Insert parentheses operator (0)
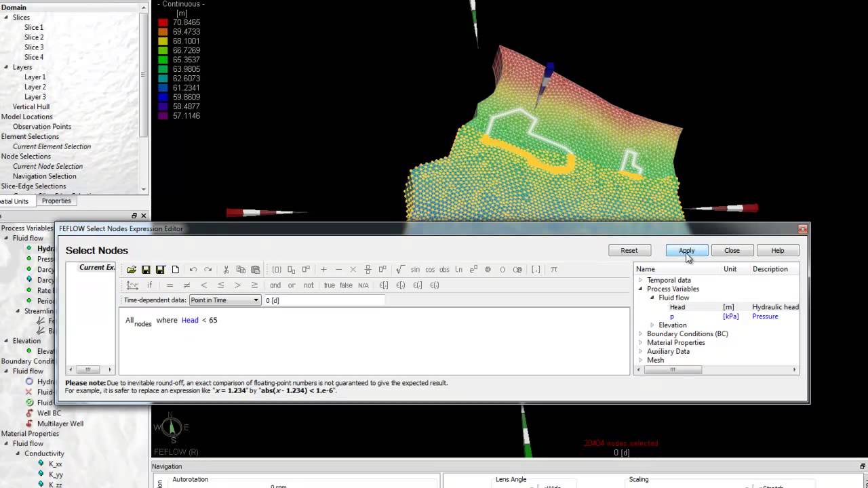The image size is (868, 488). coord(277,270)
